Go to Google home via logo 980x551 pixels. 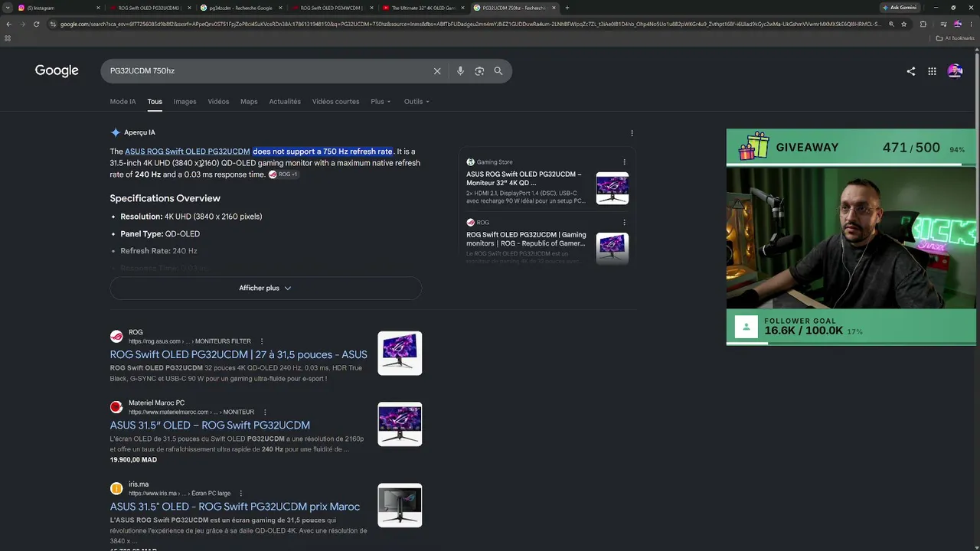click(57, 71)
